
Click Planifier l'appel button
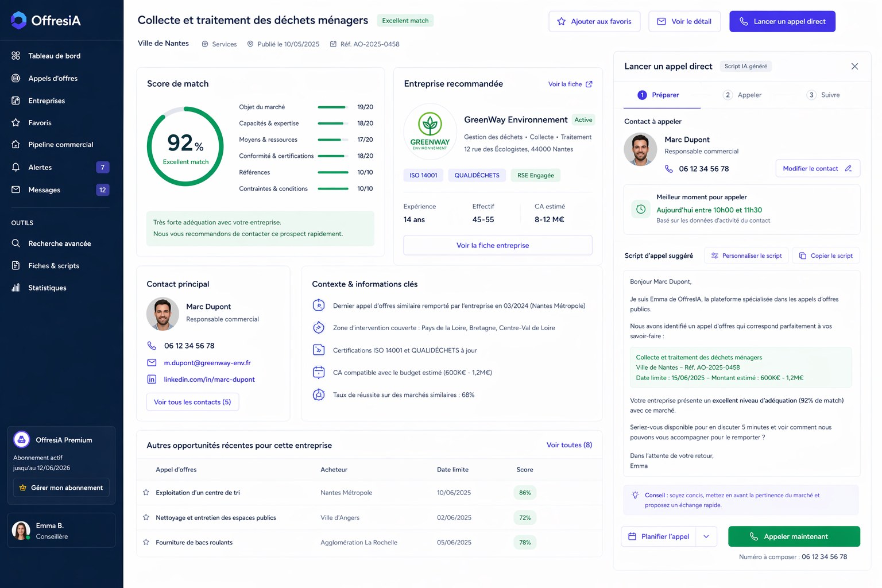pyautogui.click(x=659, y=536)
